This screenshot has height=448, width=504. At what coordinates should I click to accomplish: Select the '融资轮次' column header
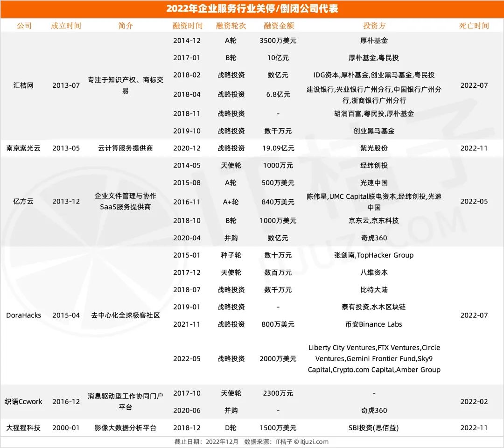tap(231, 26)
